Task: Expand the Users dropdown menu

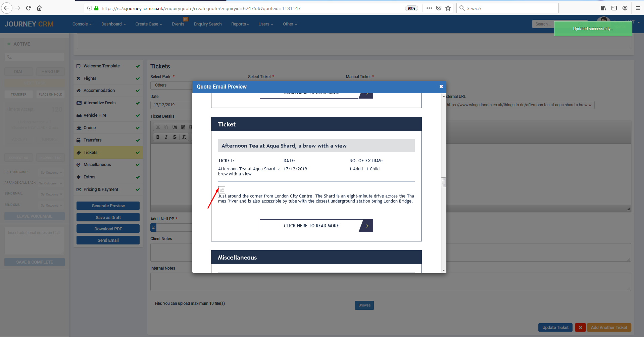Action: [x=266, y=24]
